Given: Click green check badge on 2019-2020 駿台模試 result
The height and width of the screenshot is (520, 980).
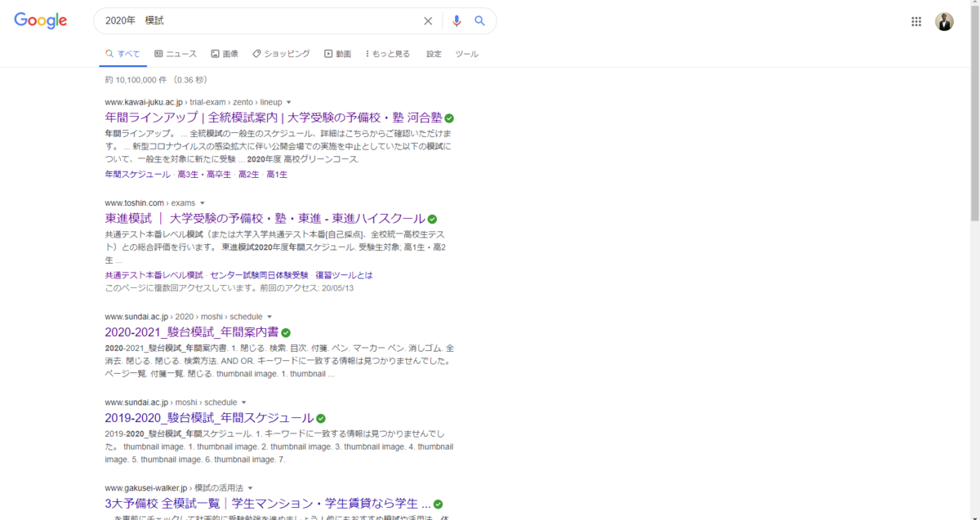Looking at the screenshot, I should pyautogui.click(x=321, y=419).
